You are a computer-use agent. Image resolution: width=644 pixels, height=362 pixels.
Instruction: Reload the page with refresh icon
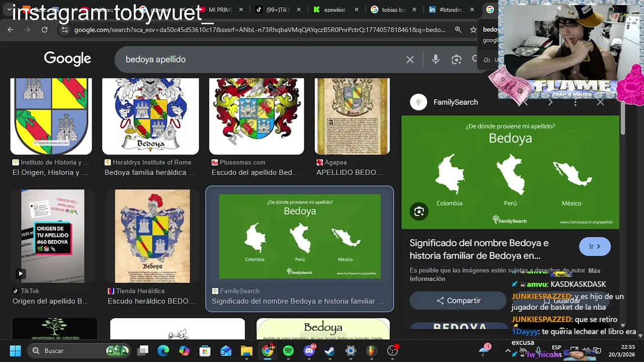pyautogui.click(x=44, y=30)
